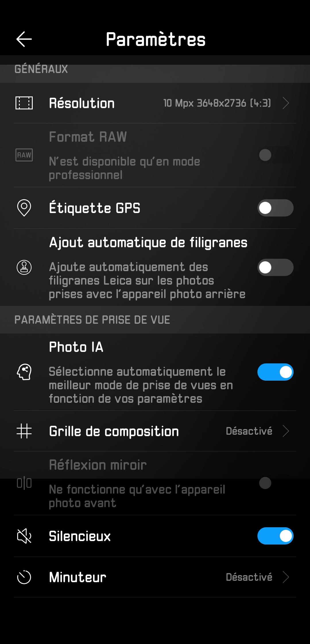Select the Grille de composition entry
This screenshot has height=644, width=310.
point(114,431)
